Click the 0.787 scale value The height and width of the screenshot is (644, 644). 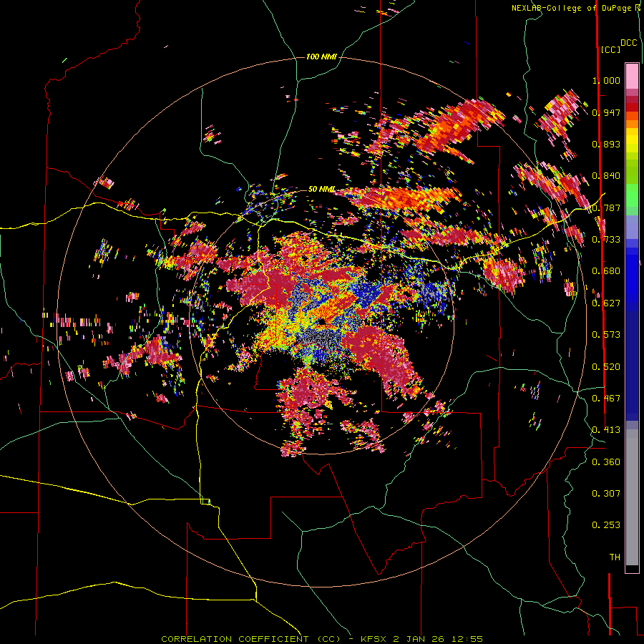pyautogui.click(x=606, y=208)
